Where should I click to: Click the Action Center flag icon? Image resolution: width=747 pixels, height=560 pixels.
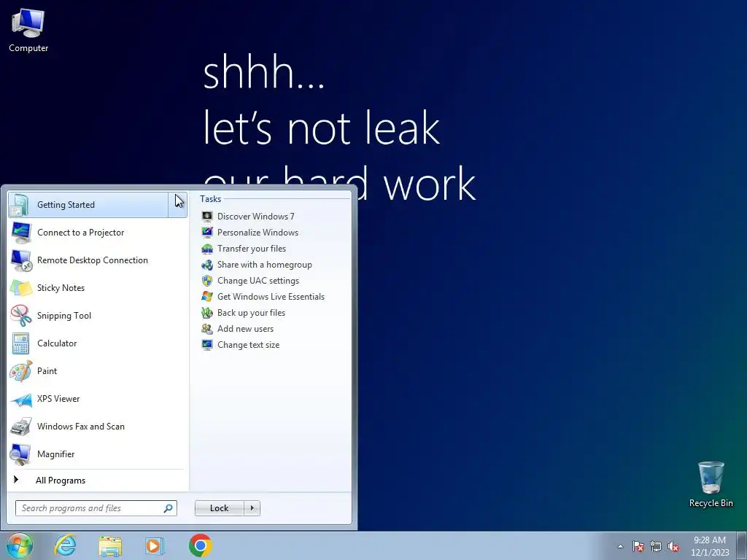pos(638,546)
